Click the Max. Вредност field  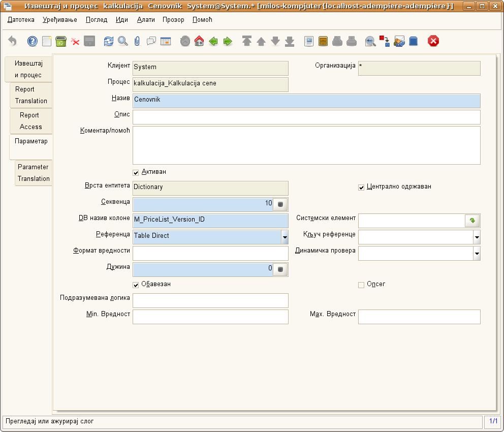419,317
